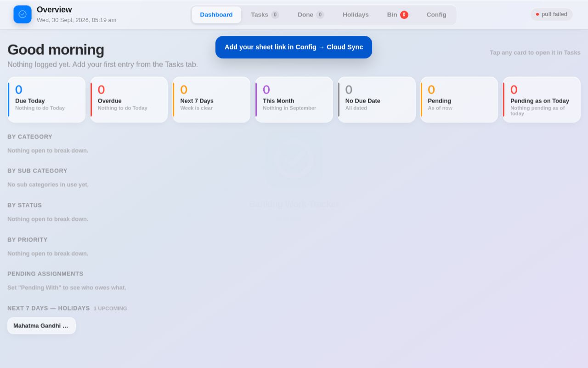This screenshot has width=588, height=368.
Task: Open the Holidays tab
Action: [356, 15]
